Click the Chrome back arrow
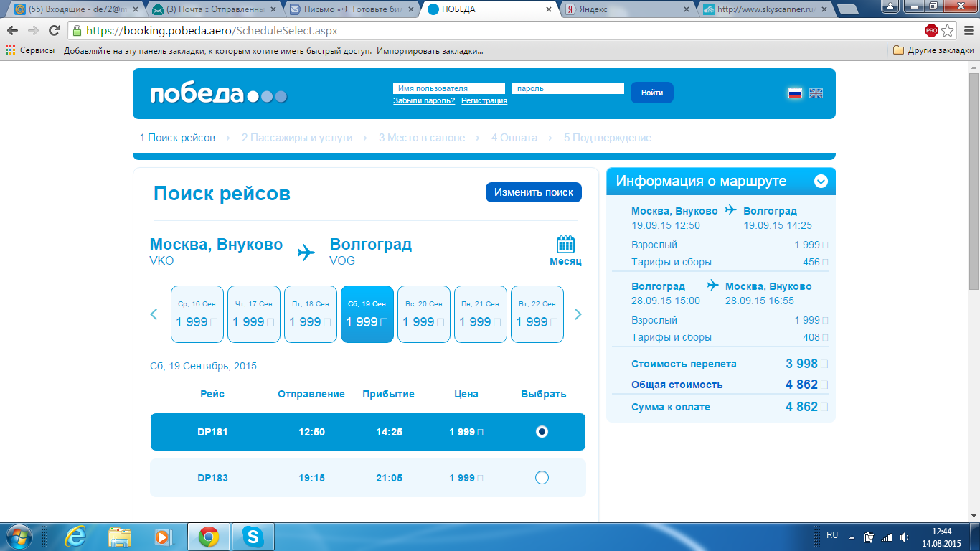Image resolution: width=980 pixels, height=551 pixels. (12, 31)
